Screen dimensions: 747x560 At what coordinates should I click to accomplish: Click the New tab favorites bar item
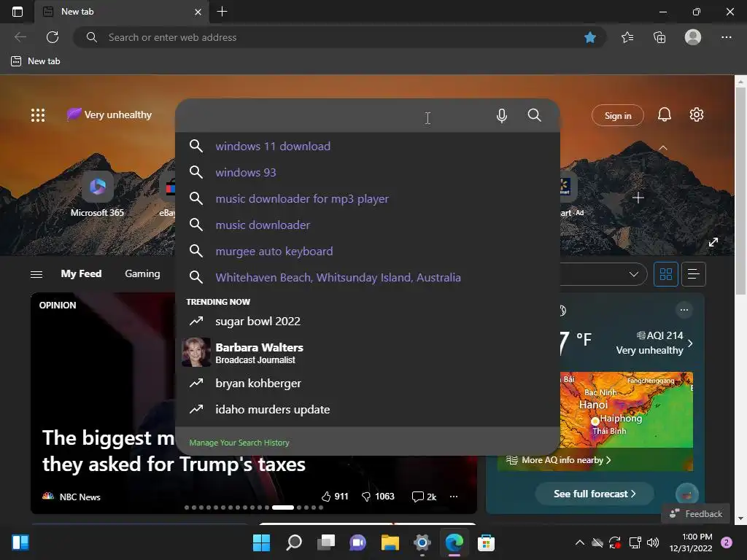(36, 61)
